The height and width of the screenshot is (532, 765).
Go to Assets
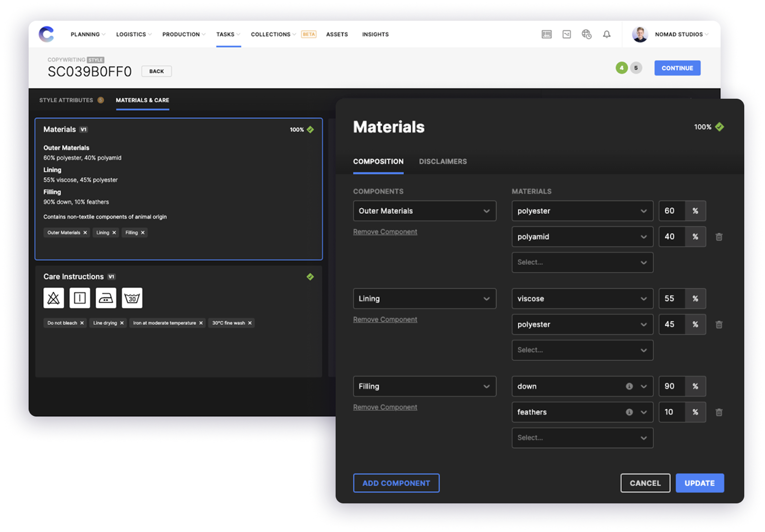tap(337, 34)
